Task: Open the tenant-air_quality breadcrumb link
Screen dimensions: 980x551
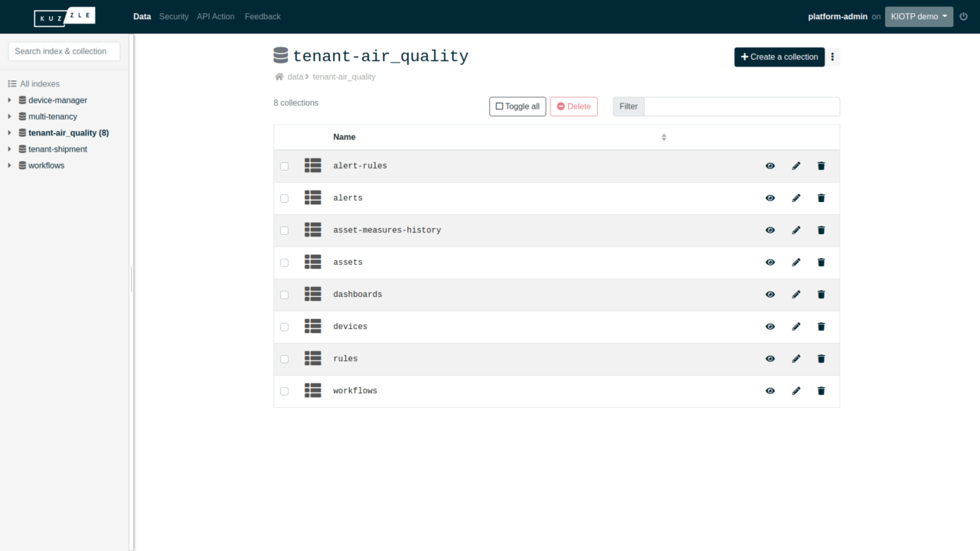Action: click(344, 77)
